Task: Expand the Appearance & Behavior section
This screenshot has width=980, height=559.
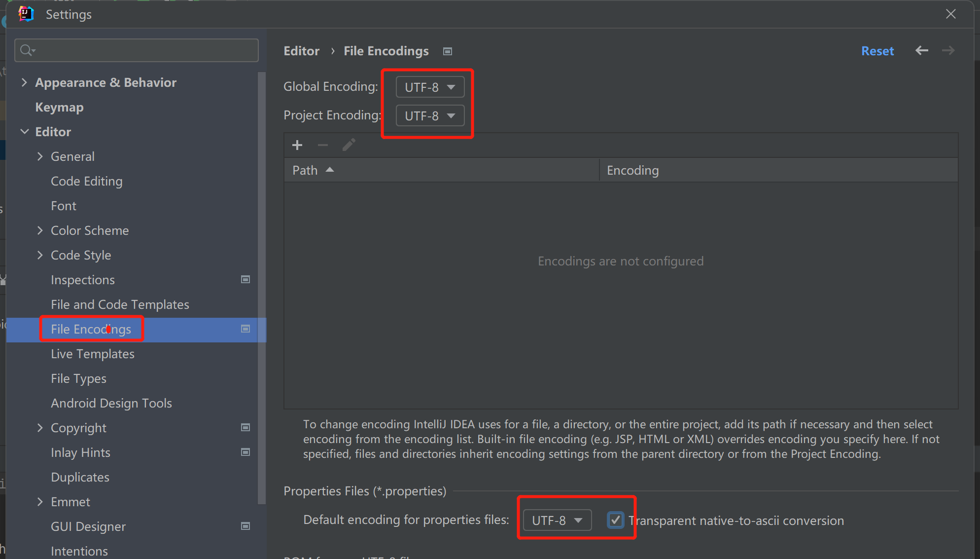Action: 25,82
